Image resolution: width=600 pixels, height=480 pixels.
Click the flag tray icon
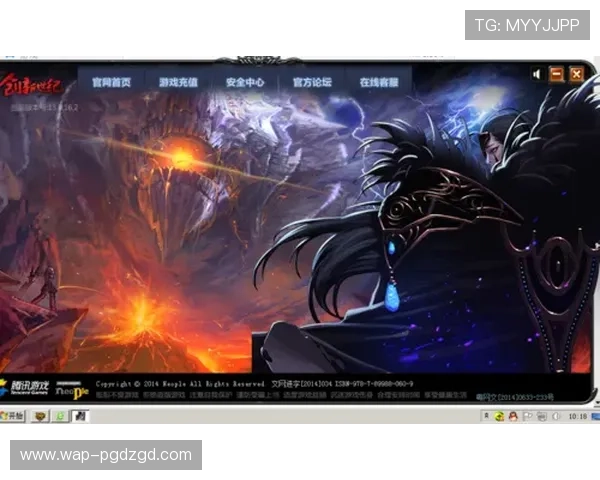527,416
